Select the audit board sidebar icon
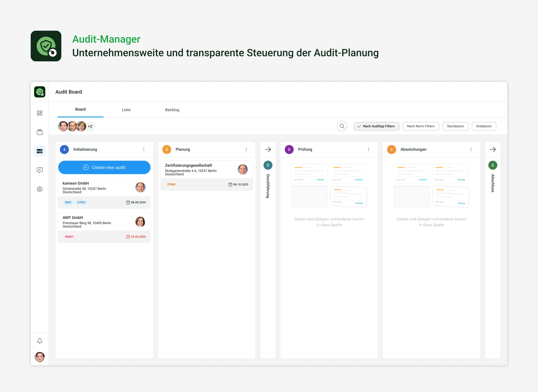The height and width of the screenshot is (392, 538). (40, 151)
